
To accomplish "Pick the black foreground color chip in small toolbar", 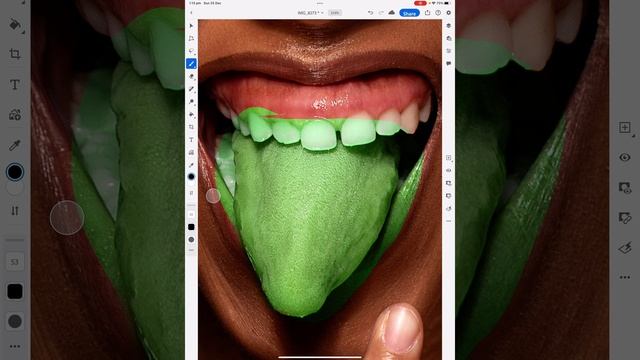I will (x=191, y=177).
